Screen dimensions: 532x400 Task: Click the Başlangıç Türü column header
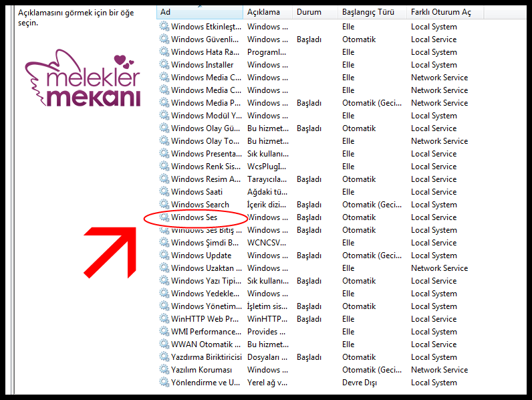(372, 12)
